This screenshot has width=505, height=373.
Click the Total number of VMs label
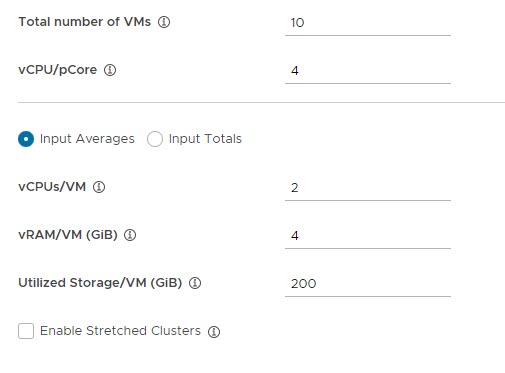coord(84,22)
